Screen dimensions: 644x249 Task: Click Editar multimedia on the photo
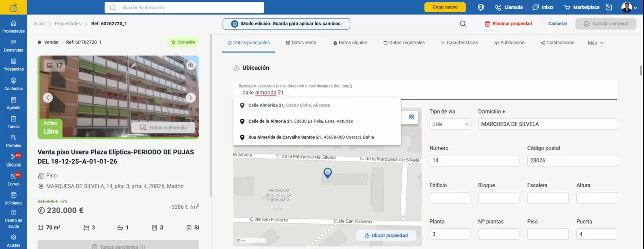(x=163, y=128)
